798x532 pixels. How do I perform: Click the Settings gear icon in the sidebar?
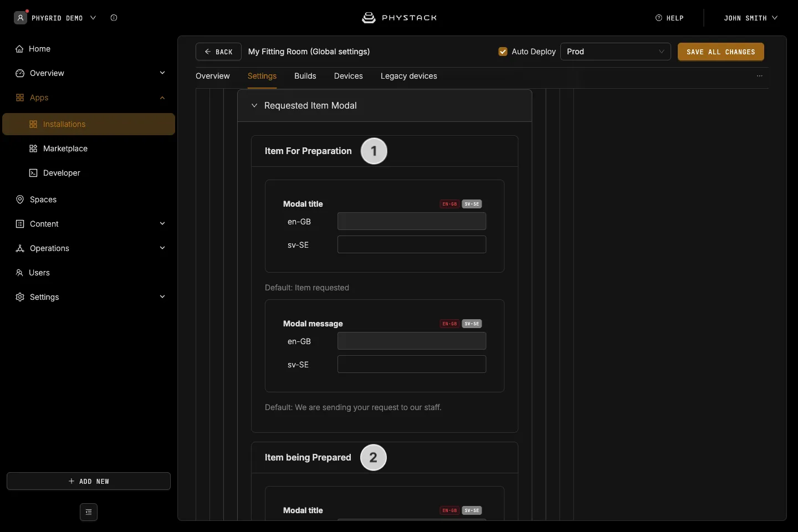(20, 297)
